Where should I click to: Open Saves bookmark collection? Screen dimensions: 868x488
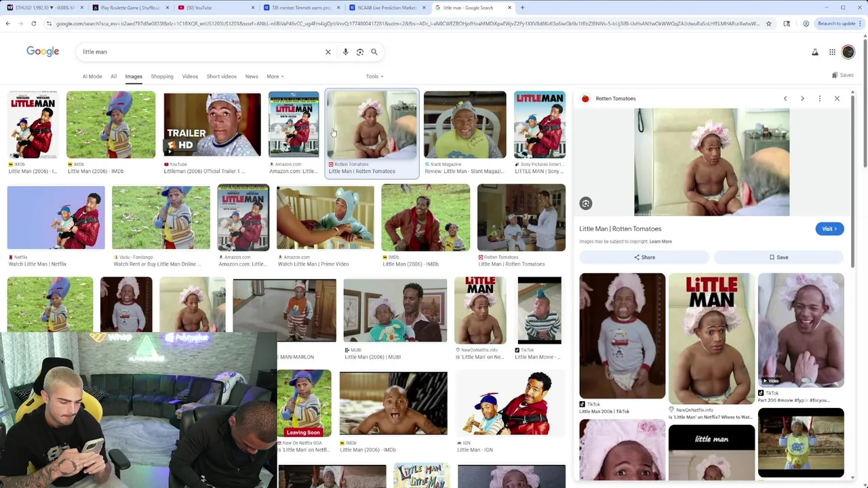844,75
